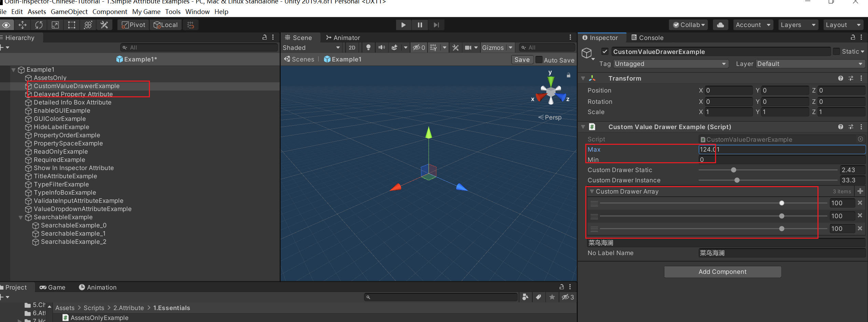Toggle the Static checkbox

pos(836,52)
